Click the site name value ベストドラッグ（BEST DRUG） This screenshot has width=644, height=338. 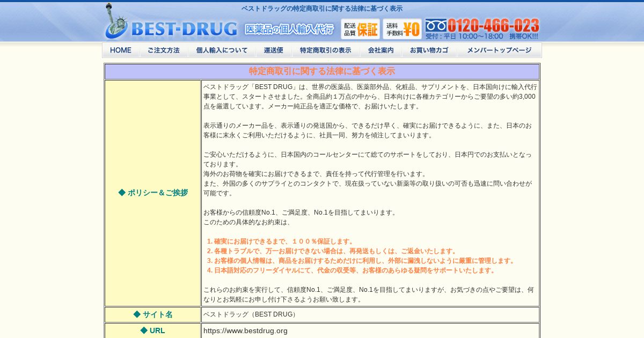251,314
